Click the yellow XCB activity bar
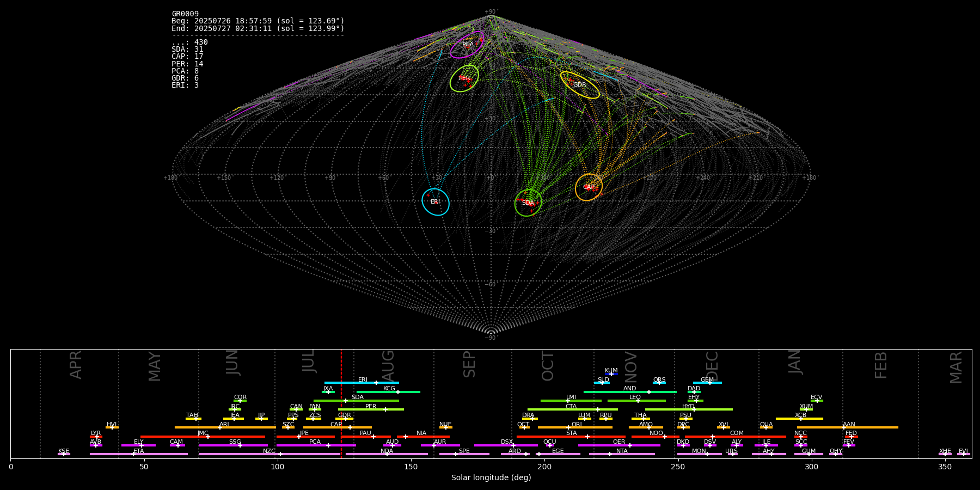Screen dimensions: 980x490 [799, 419]
